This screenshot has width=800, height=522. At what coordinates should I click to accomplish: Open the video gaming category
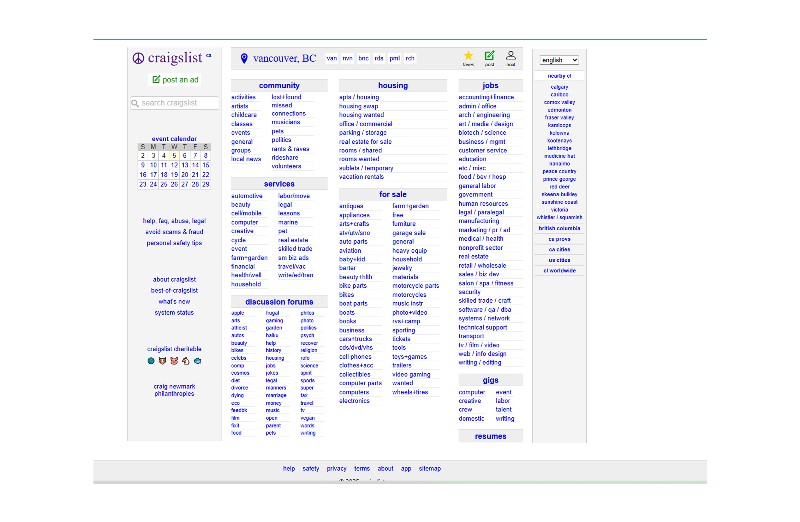point(411,375)
